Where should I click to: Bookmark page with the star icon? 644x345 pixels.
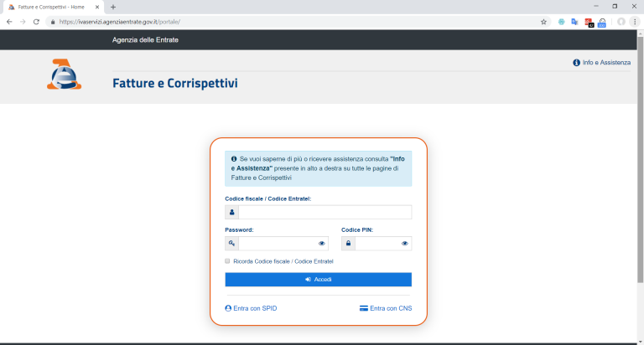(543, 22)
